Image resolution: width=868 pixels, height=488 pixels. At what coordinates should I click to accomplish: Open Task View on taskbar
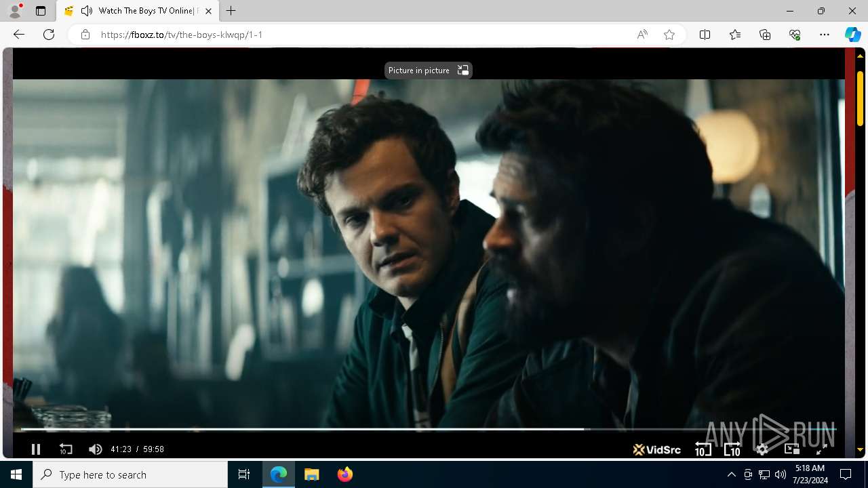244,474
